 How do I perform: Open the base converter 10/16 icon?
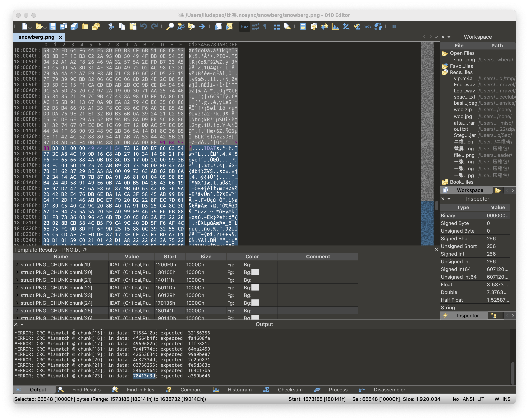point(378,26)
